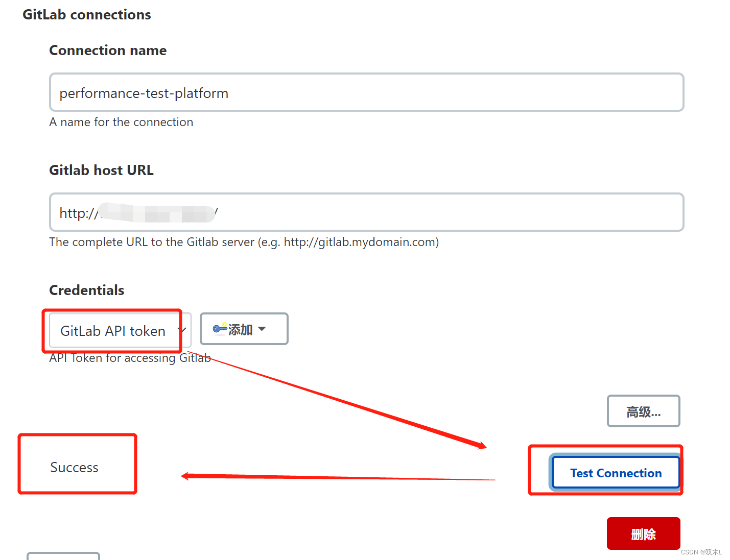Screen dimensions: 730x560
Task: Click the Test Connection button
Action: pyautogui.click(x=616, y=473)
